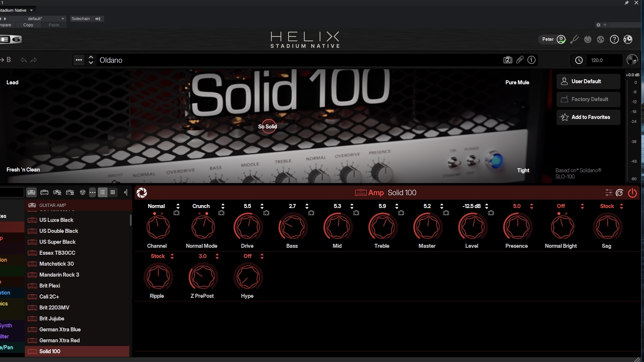Click the redo arrow
Screen dimensions: 644x362
(x=34, y=60)
